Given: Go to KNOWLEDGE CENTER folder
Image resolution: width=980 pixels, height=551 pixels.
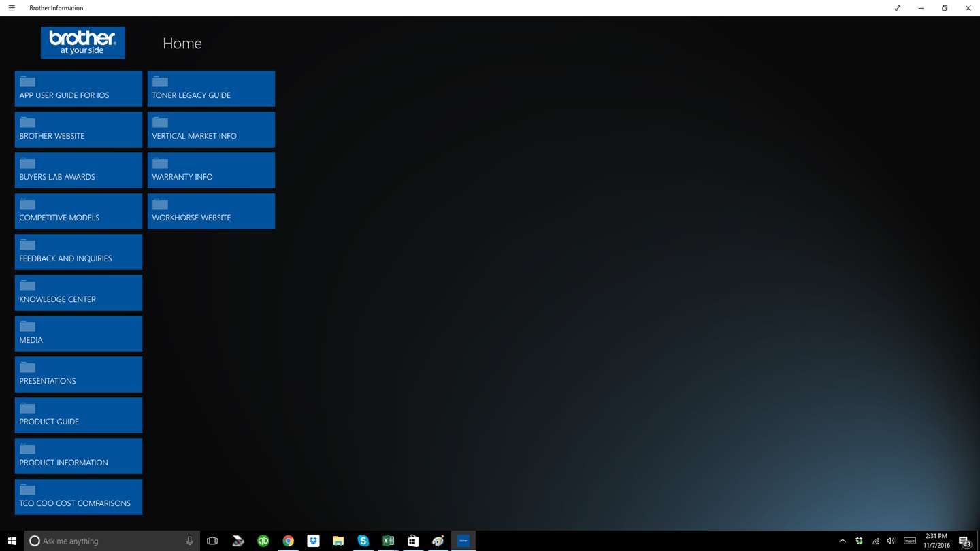Looking at the screenshot, I should pos(78,293).
